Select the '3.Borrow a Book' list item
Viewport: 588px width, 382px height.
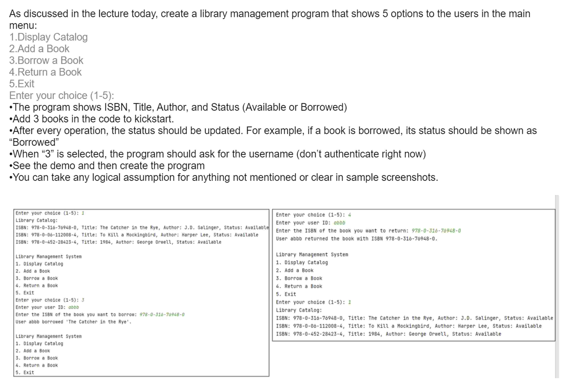click(46, 60)
